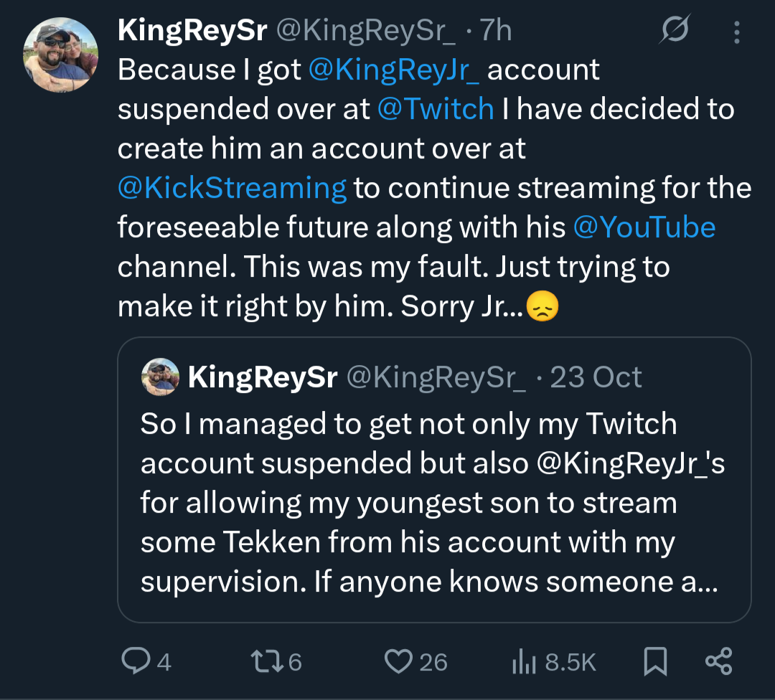Bookmark this tweet

tap(655, 661)
